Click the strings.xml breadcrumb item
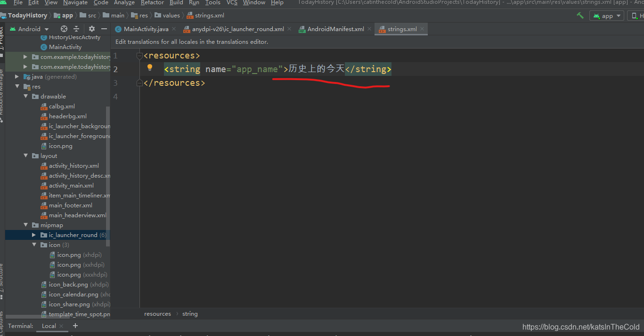 tap(209, 16)
